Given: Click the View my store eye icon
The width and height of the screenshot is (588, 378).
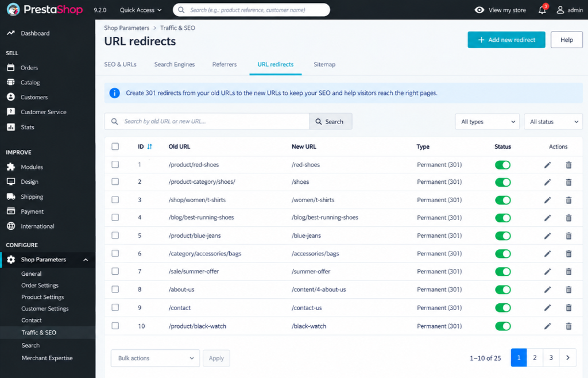Looking at the screenshot, I should [x=479, y=10].
